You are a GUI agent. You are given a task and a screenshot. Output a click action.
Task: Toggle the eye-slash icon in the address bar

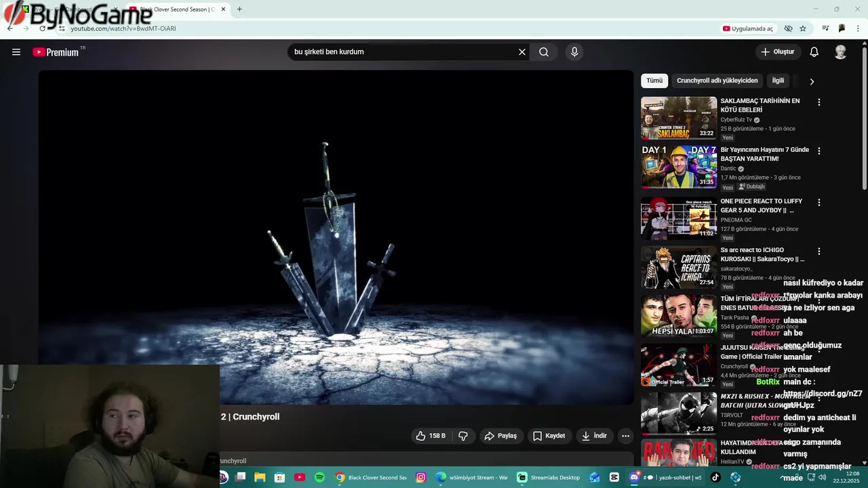coord(788,28)
